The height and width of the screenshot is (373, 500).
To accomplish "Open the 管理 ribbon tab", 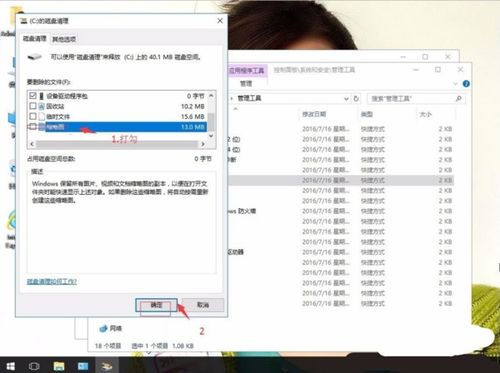I will click(246, 84).
